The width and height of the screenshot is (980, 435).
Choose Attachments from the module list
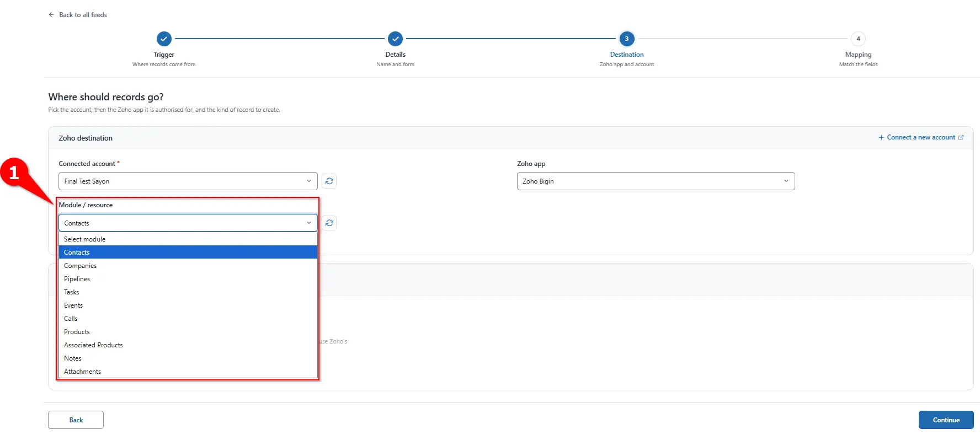(x=188, y=372)
